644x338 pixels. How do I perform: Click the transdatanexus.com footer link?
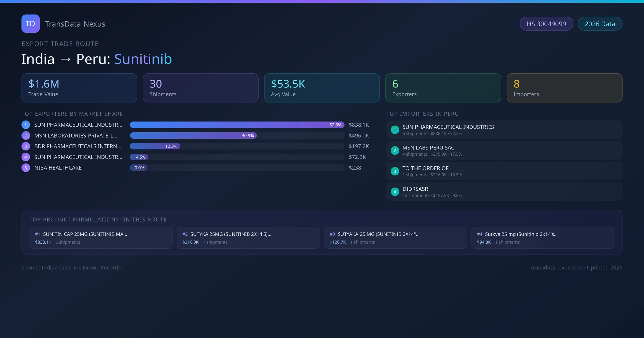click(x=557, y=267)
